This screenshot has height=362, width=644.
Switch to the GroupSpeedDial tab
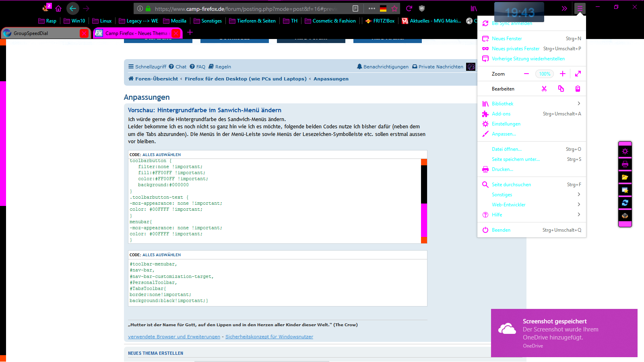point(40,33)
